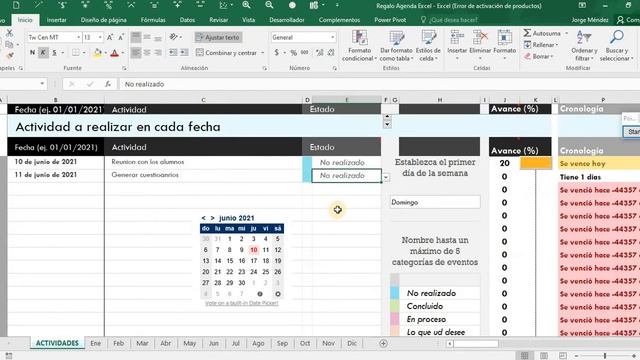Screen dimensions: 640x360
Task: Click increase indent icon
Action: [184, 53]
